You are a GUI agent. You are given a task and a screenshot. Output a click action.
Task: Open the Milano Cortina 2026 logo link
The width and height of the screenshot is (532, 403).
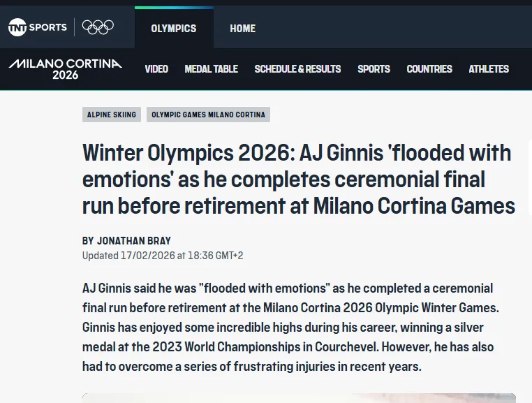pyautogui.click(x=65, y=68)
